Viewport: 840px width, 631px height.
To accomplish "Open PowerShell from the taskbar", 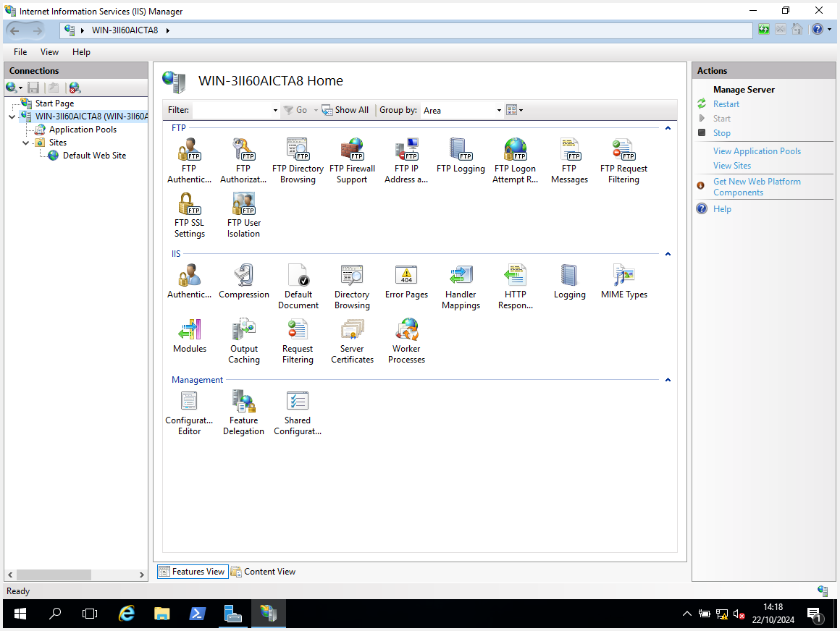I will pos(197,614).
